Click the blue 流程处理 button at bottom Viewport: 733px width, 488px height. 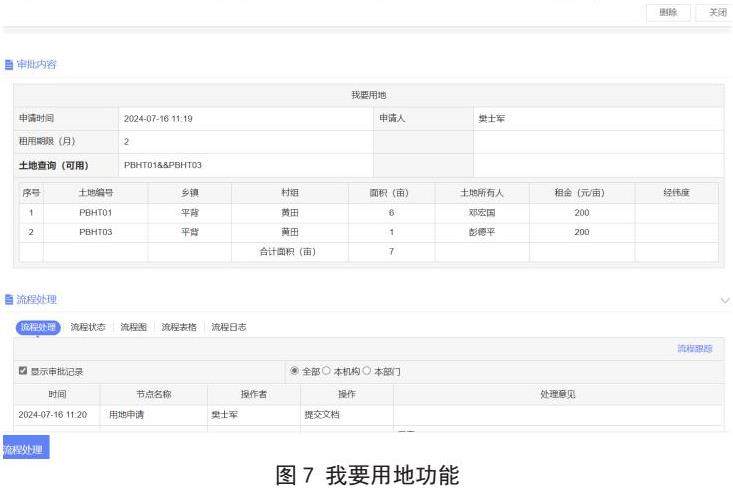coord(25,450)
